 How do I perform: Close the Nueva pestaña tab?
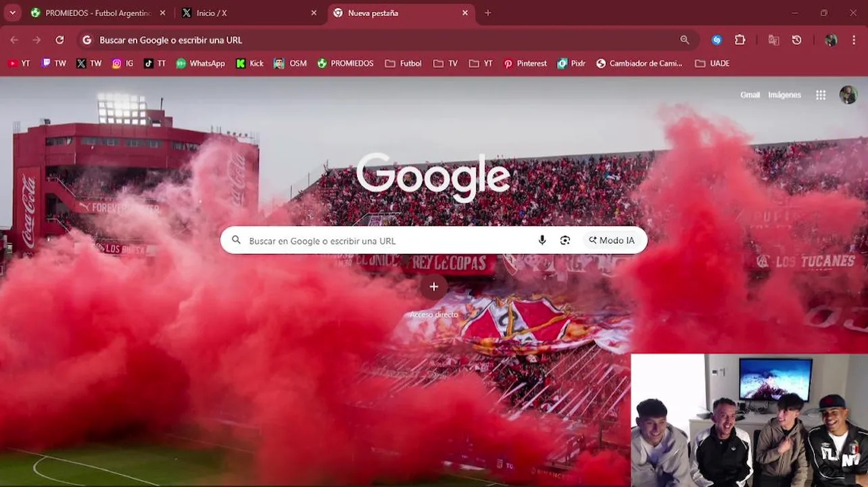tap(465, 13)
